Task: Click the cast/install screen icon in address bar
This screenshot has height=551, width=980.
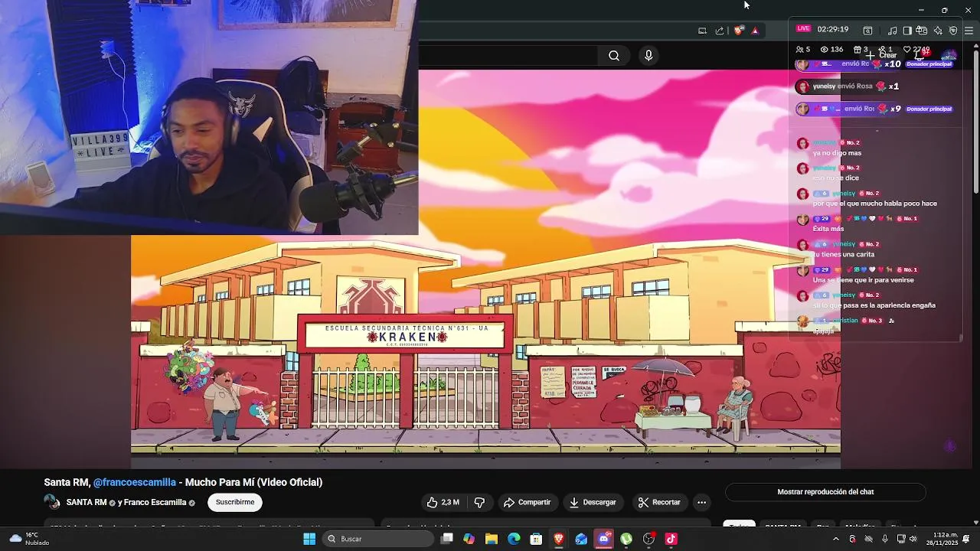Action: coord(702,31)
